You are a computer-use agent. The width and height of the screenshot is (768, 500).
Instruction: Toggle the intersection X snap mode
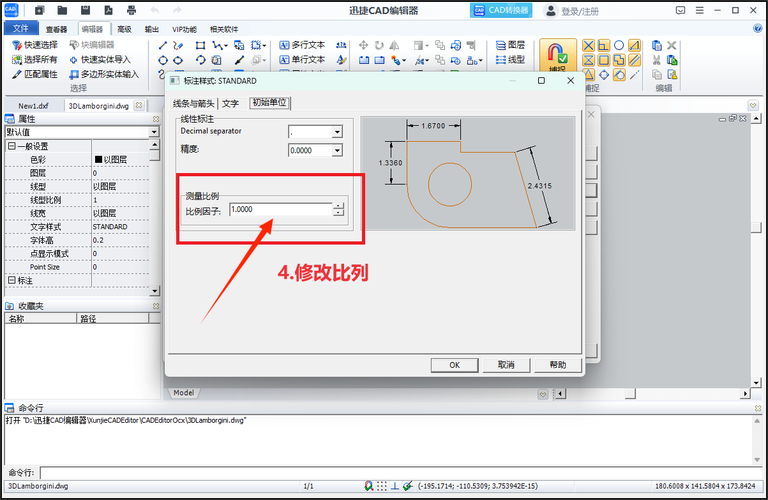tap(588, 46)
